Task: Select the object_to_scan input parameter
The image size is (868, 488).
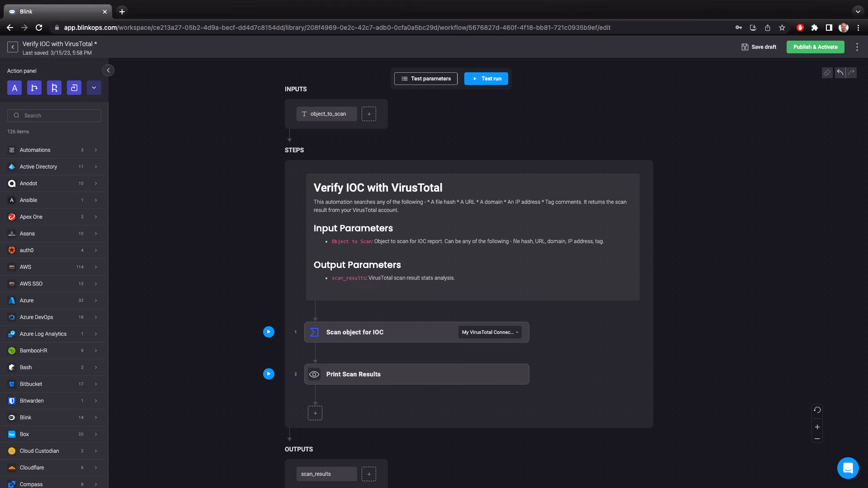Action: click(x=326, y=114)
